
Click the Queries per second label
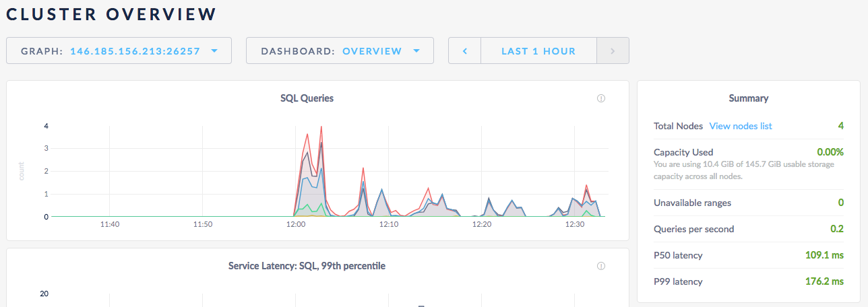coord(693,229)
